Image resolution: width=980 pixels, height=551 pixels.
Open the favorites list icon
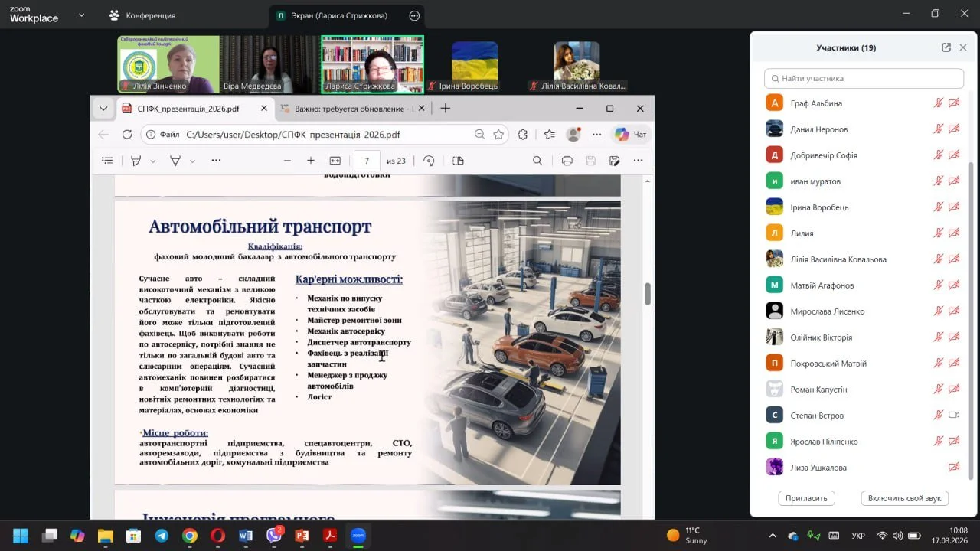pyautogui.click(x=549, y=135)
